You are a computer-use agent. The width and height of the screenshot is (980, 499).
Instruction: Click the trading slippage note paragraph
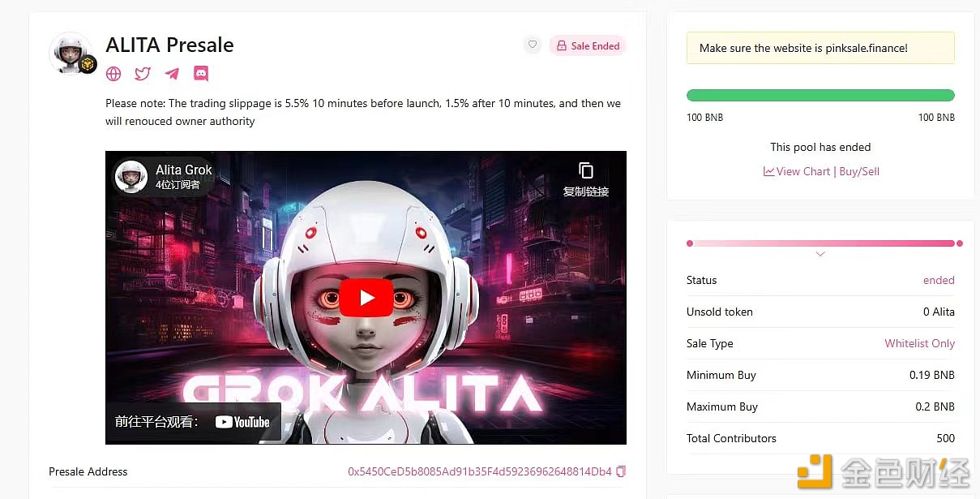tap(363, 112)
